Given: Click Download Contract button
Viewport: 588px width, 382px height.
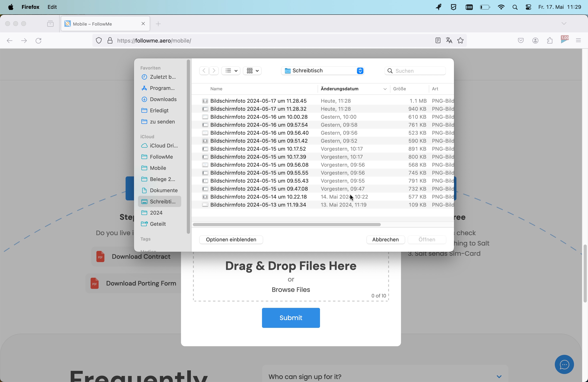Looking at the screenshot, I should tap(136, 257).
